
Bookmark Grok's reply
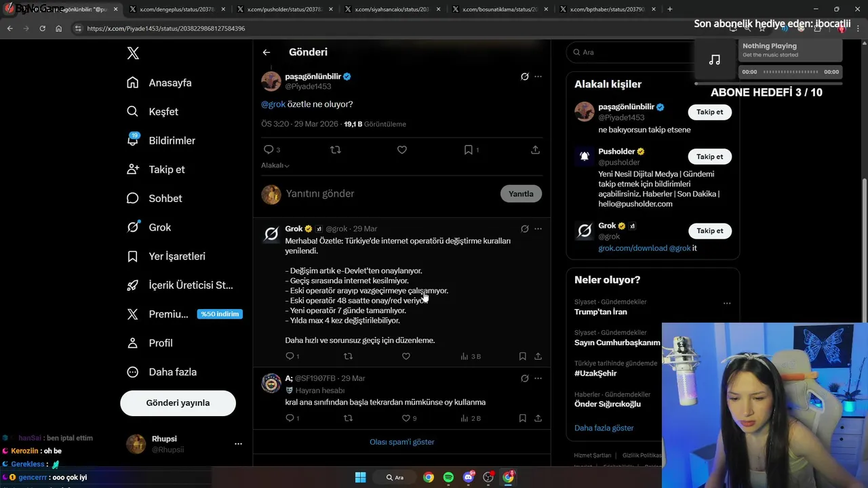[522, 357]
